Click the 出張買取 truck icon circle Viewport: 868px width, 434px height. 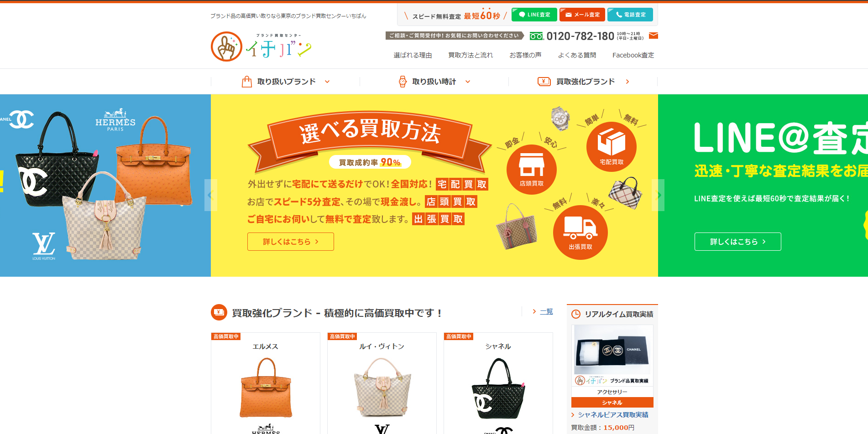click(580, 232)
